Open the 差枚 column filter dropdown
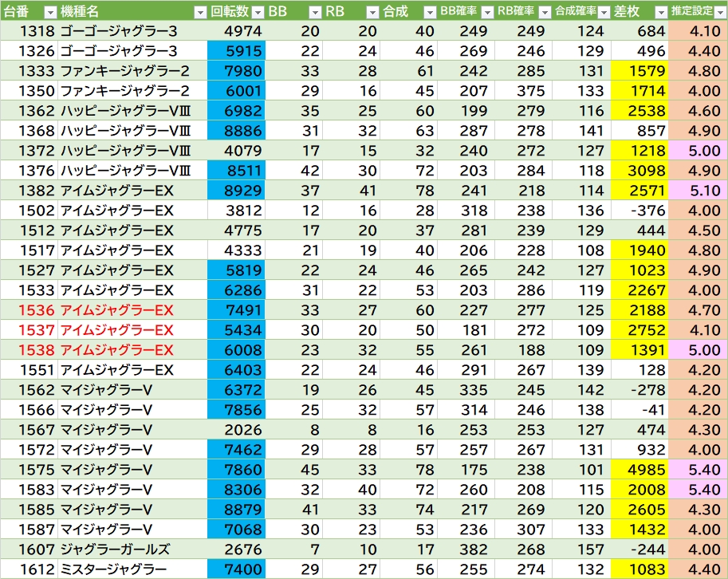 coord(661,13)
